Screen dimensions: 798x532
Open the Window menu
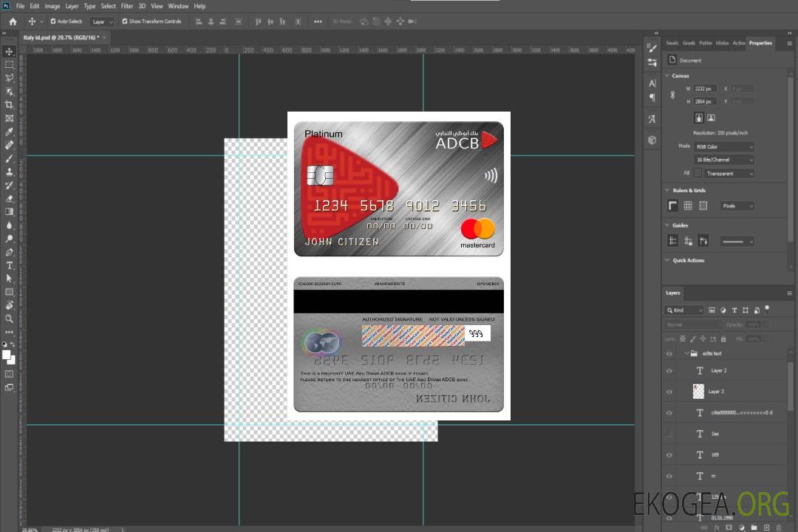[x=178, y=6]
